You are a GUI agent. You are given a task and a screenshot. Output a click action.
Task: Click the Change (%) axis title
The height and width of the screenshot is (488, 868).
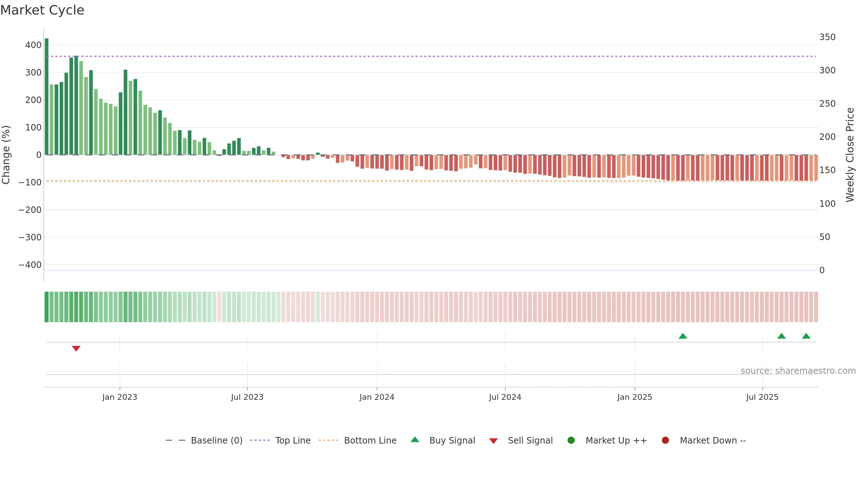(6, 155)
